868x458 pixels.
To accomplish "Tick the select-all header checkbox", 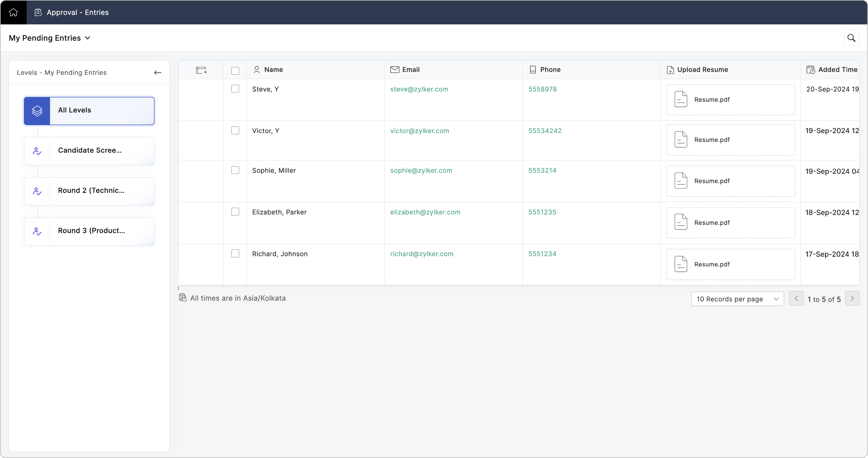I will [235, 71].
